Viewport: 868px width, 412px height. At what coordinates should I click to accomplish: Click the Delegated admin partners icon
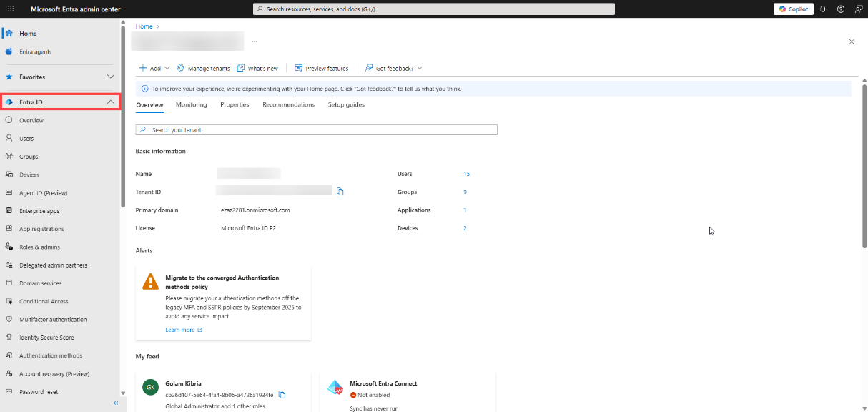[x=9, y=265]
